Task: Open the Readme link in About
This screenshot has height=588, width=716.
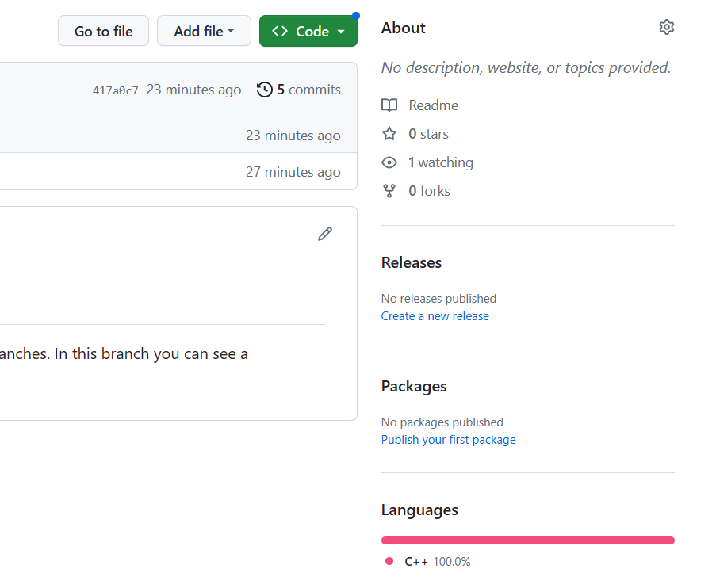Action: pyautogui.click(x=433, y=105)
